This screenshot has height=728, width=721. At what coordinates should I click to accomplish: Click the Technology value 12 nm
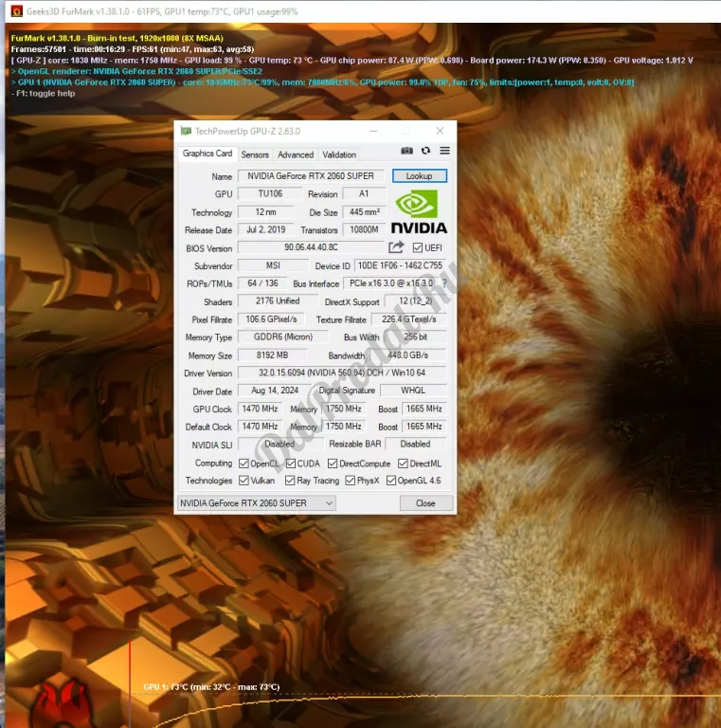point(266,212)
